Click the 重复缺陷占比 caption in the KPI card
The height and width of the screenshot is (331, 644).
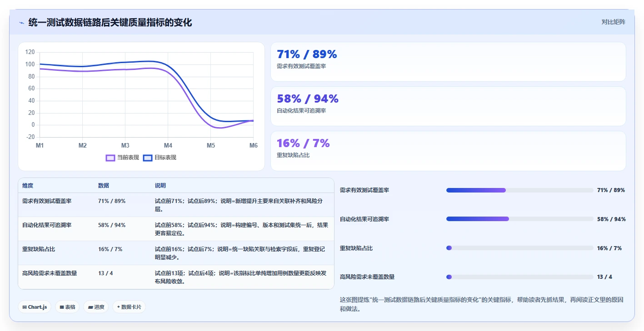click(x=293, y=155)
